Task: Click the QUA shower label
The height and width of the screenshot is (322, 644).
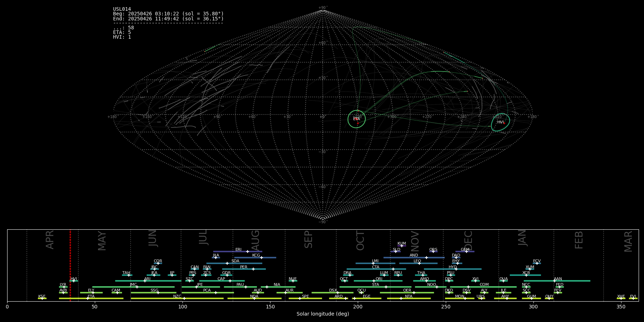Action: (x=504, y=279)
